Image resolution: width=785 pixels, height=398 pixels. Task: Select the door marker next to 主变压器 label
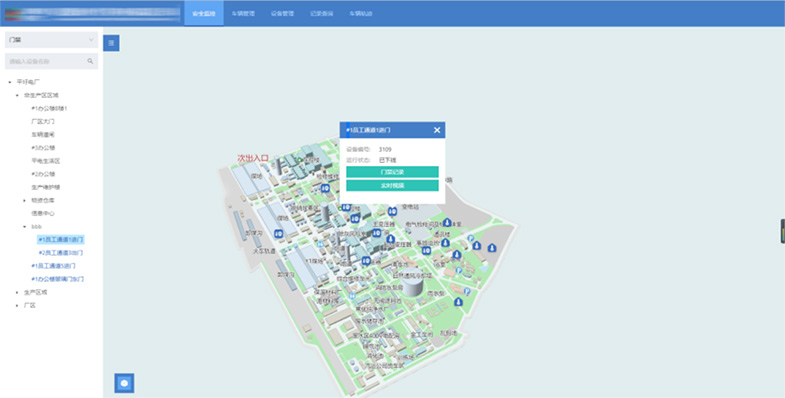(x=376, y=233)
